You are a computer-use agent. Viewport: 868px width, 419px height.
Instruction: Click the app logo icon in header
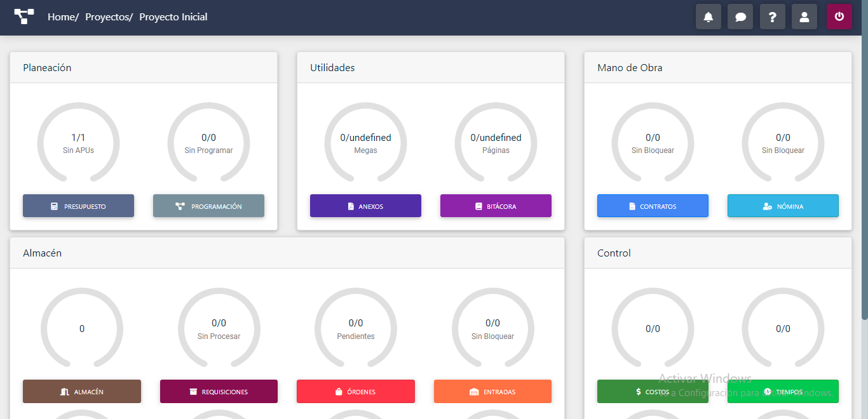click(24, 17)
